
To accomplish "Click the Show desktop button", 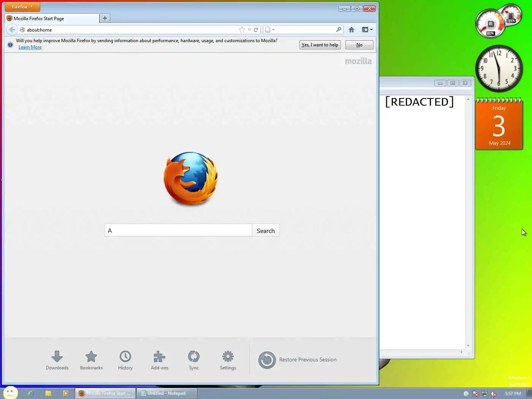I will pos(529,393).
